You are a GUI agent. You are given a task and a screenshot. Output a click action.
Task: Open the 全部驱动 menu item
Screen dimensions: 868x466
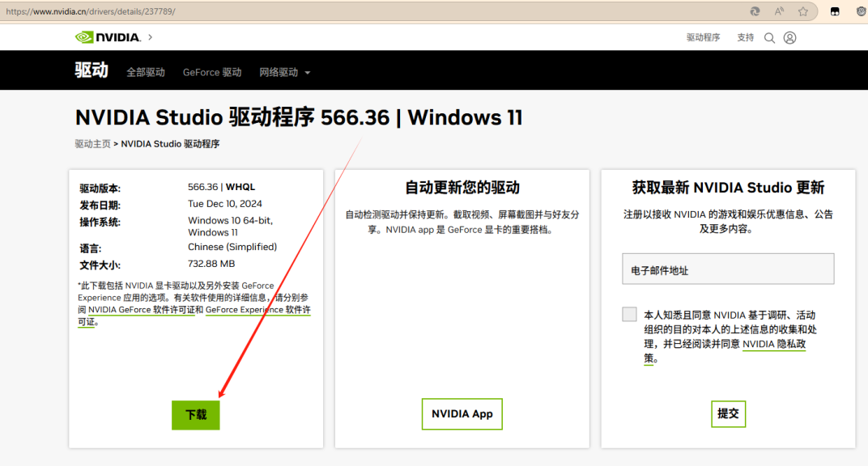[x=146, y=72]
